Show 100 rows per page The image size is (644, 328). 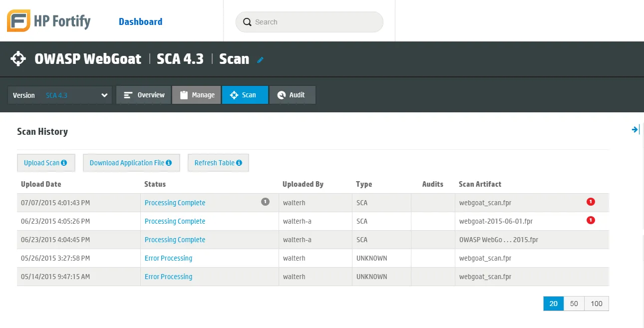[x=597, y=304]
